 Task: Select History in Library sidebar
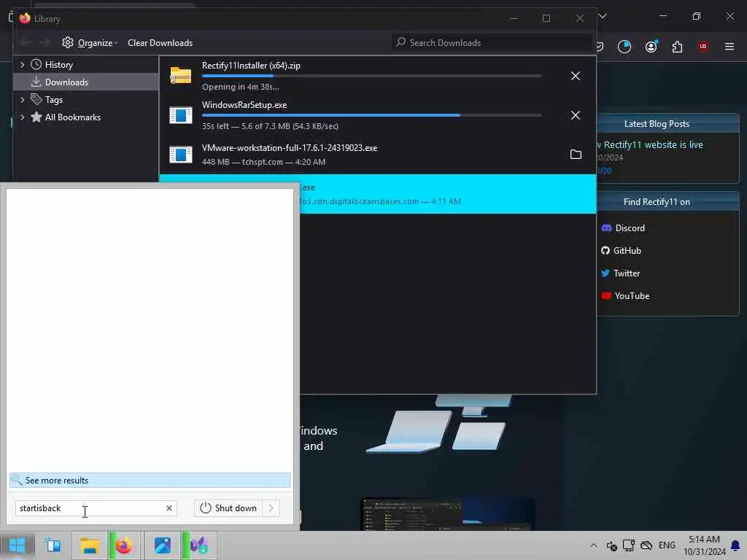pyautogui.click(x=58, y=64)
